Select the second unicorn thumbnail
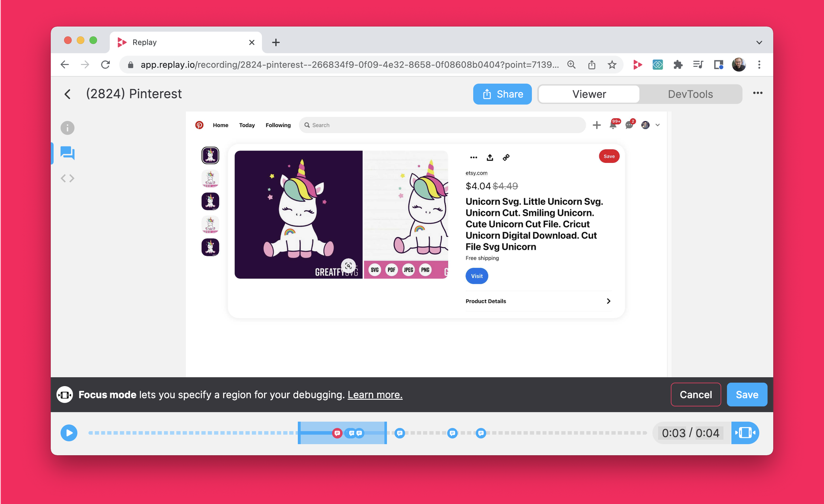Screen dimensions: 824x504 210,178
